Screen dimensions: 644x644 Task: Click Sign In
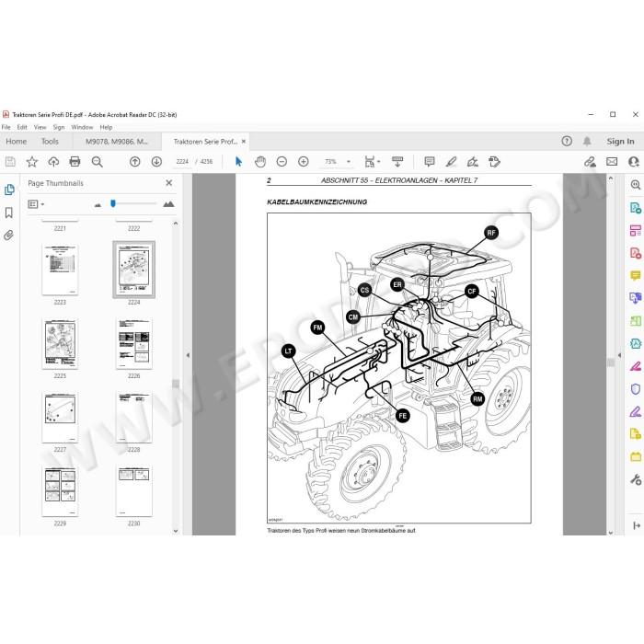coord(620,142)
